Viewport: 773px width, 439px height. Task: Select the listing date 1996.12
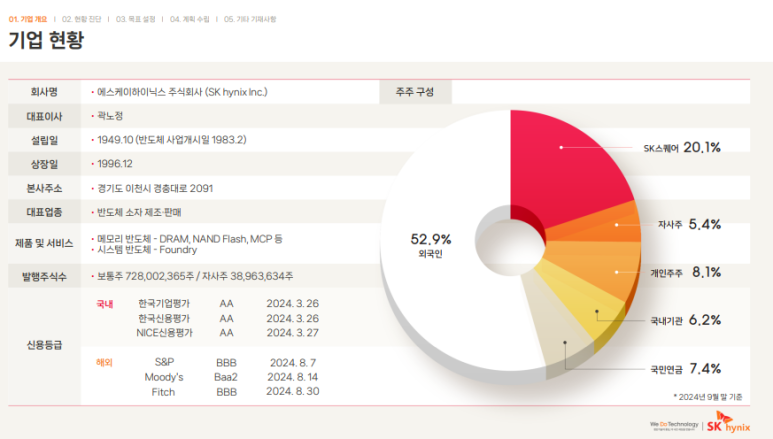click(x=114, y=164)
